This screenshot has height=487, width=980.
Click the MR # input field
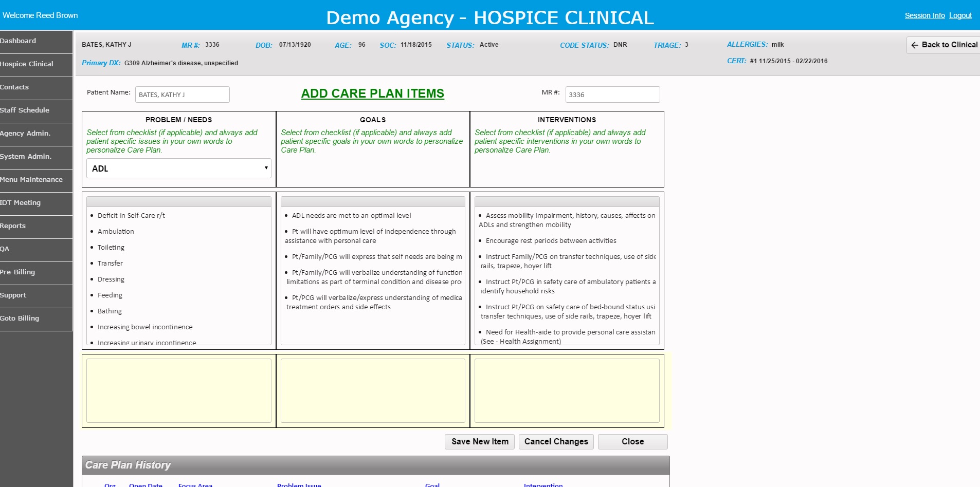612,95
